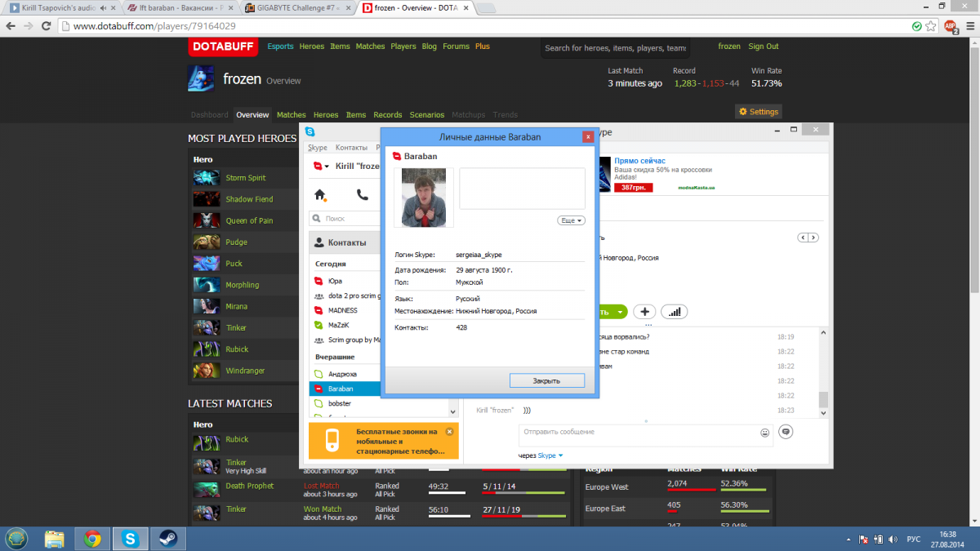
Task: Click the Dotabuff search field
Action: [616, 48]
